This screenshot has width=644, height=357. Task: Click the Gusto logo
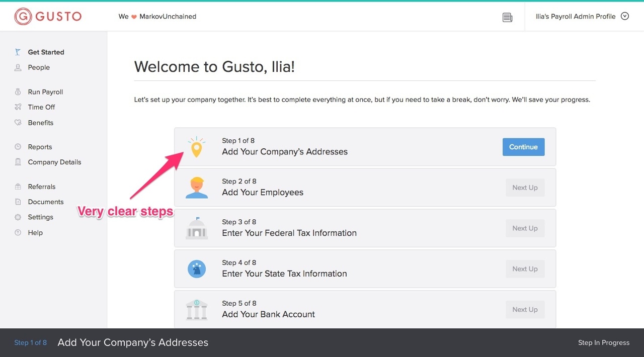(x=48, y=16)
